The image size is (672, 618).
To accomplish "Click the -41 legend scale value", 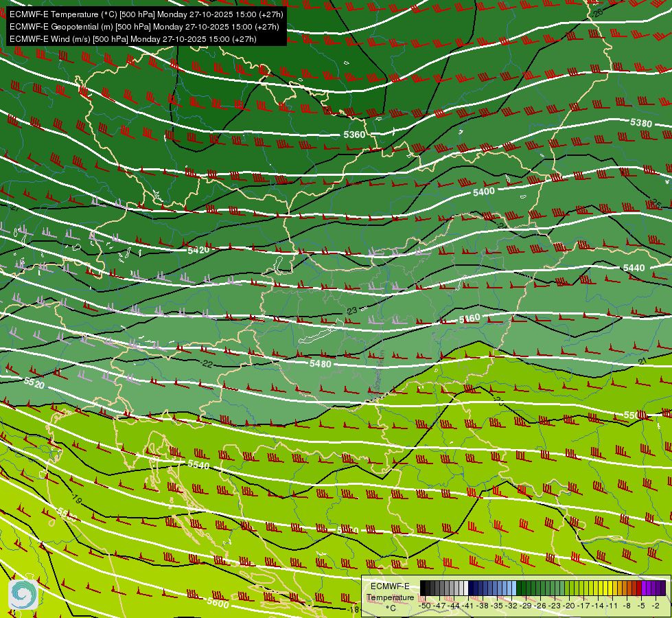I will pos(468,606).
